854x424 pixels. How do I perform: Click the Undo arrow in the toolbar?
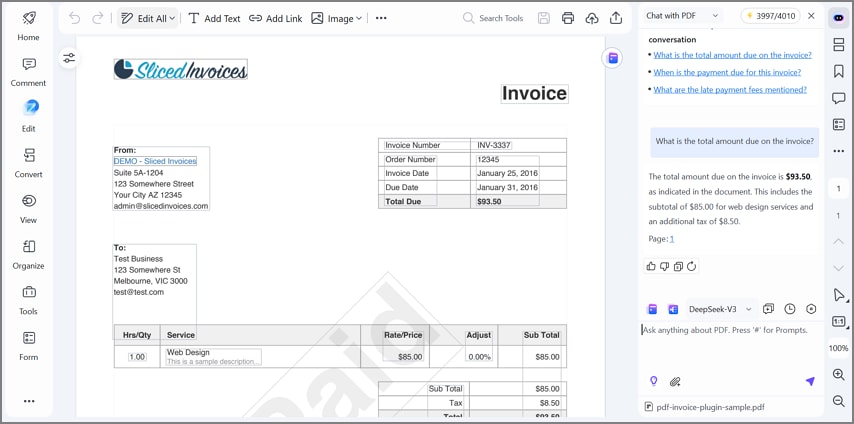point(75,18)
